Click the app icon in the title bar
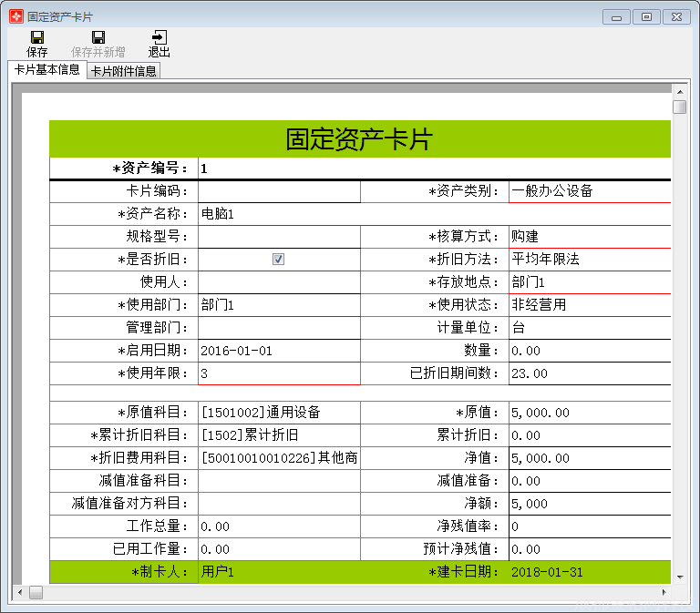Viewport: 700px width, 613px height. pyautogui.click(x=15, y=16)
